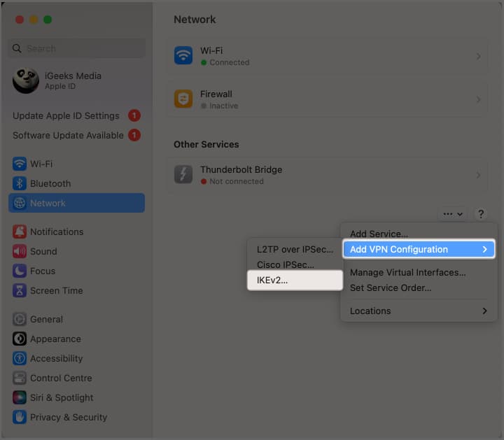Screen dimensions: 504x440
Task: Click the Screen Time hourglass icon
Action: (x=20, y=290)
